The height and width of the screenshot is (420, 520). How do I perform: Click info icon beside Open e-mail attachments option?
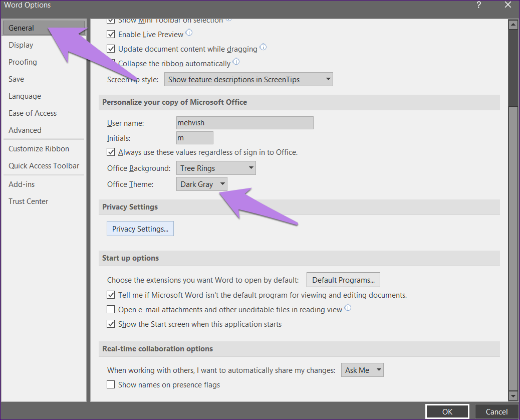pos(348,308)
